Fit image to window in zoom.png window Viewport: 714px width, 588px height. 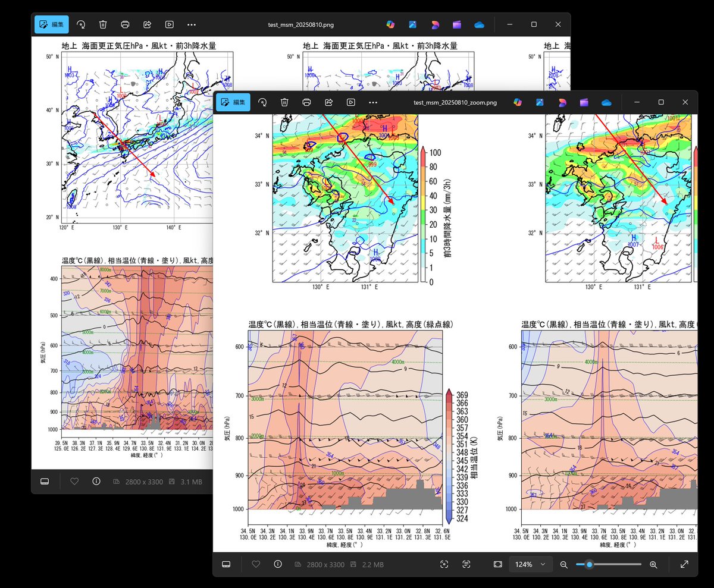497,564
